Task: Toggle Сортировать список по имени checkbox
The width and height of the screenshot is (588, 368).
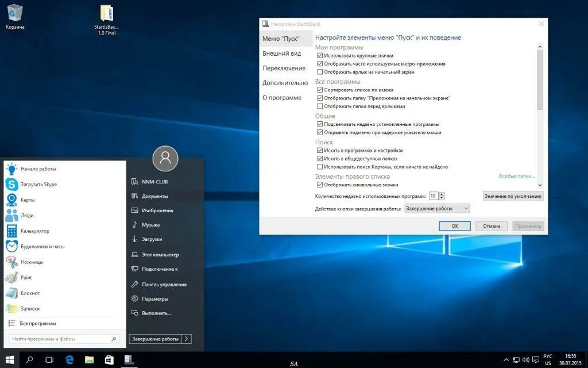Action: pos(320,90)
